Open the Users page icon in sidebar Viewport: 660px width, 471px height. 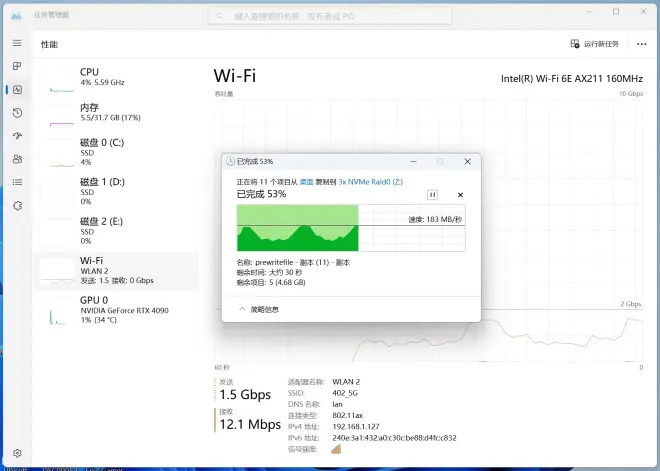(x=17, y=159)
